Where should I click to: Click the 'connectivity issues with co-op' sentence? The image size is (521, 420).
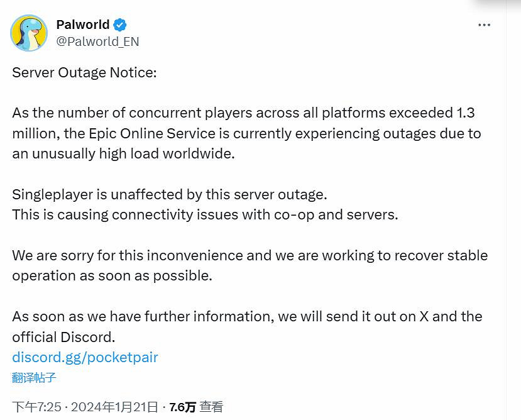point(205,214)
